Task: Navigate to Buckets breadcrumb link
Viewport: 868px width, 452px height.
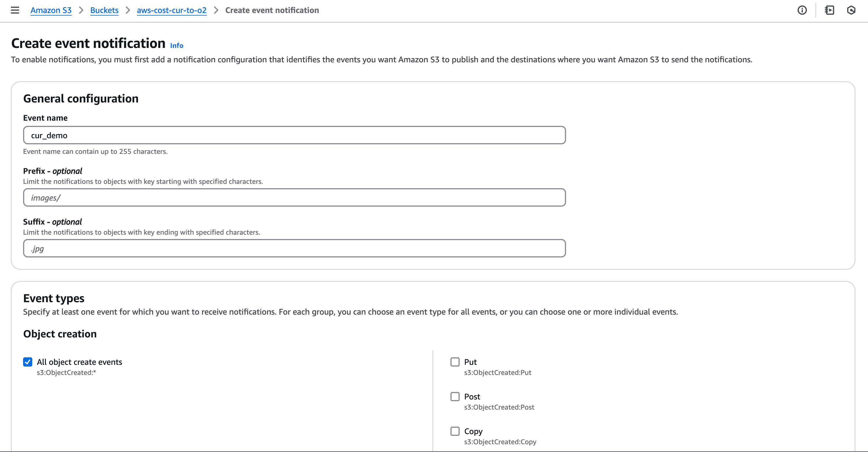Action: [x=104, y=10]
